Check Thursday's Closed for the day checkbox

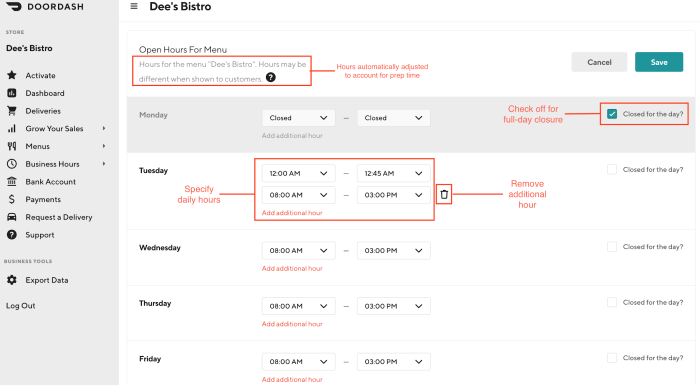coord(612,302)
